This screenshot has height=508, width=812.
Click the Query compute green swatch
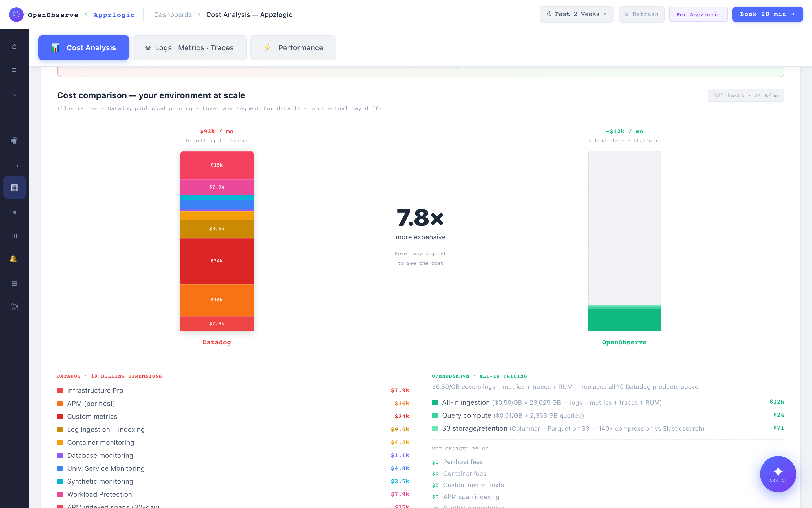[x=434, y=416]
